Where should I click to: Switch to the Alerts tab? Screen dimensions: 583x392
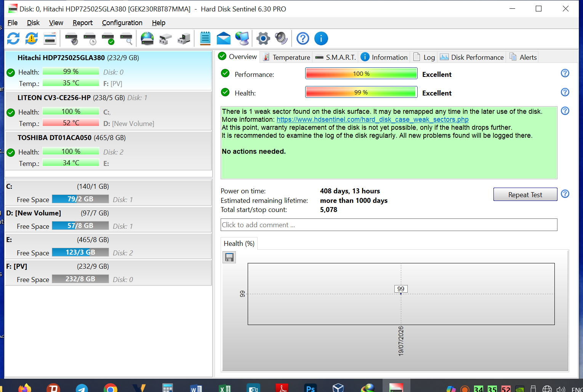523,57
